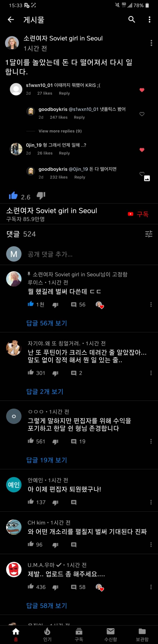Expand 답글 56개 보기 replies
The width and height of the screenshot is (158, 644).
(47, 323)
